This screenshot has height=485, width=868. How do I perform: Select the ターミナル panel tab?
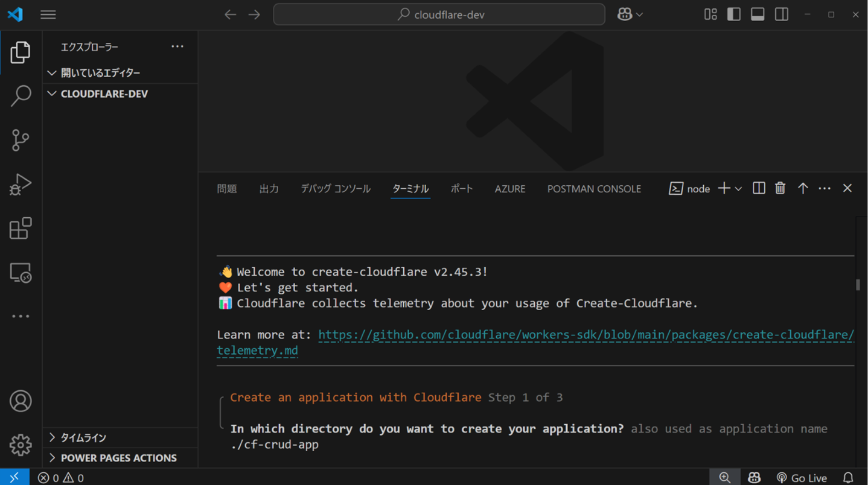tap(410, 189)
